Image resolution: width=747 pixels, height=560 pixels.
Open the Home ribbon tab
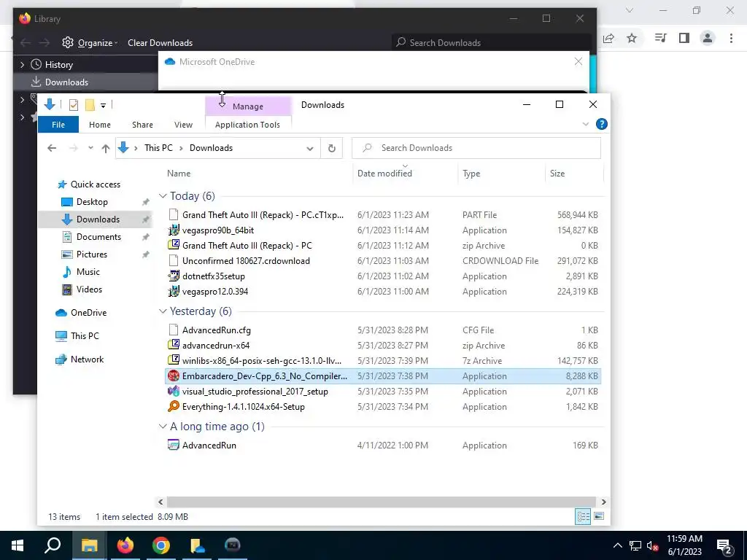[x=99, y=125]
